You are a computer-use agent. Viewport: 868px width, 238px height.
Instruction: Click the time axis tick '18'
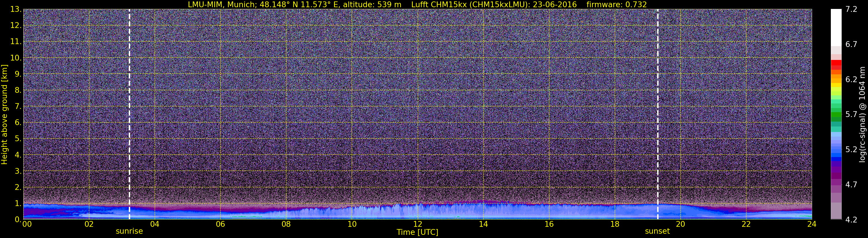pyautogui.click(x=614, y=224)
